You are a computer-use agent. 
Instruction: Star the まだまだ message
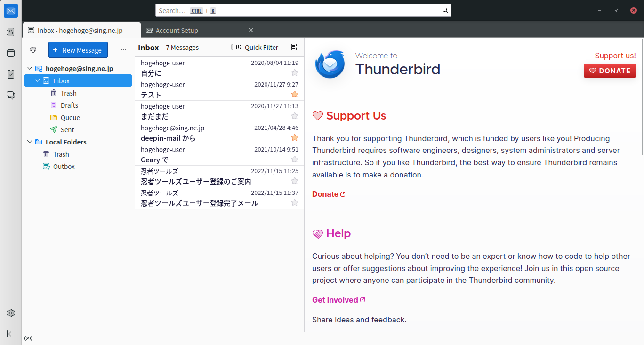[x=295, y=116]
